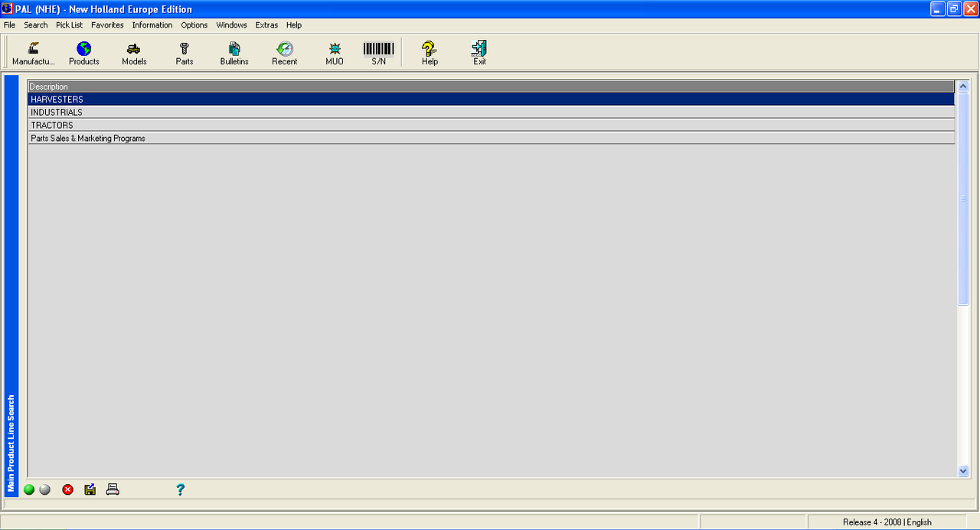This screenshot has height=530, width=980.
Task: Select the Parts Sales & Marketing Programs row
Action: click(x=491, y=138)
